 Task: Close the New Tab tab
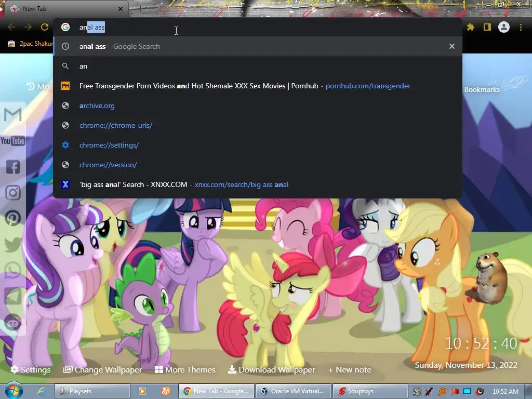[x=121, y=9]
